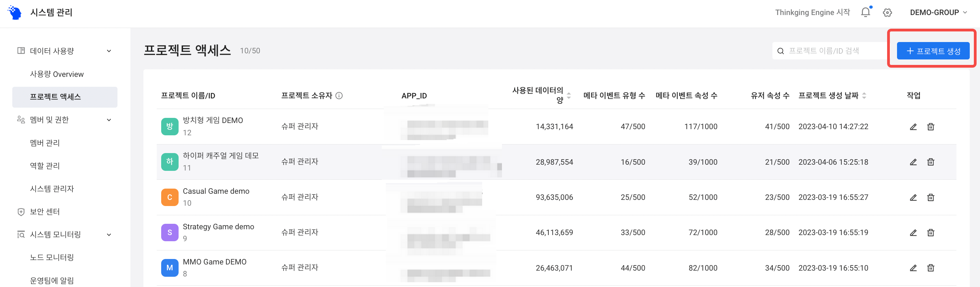
Task: Click the blue M project avatar
Action: point(170,268)
